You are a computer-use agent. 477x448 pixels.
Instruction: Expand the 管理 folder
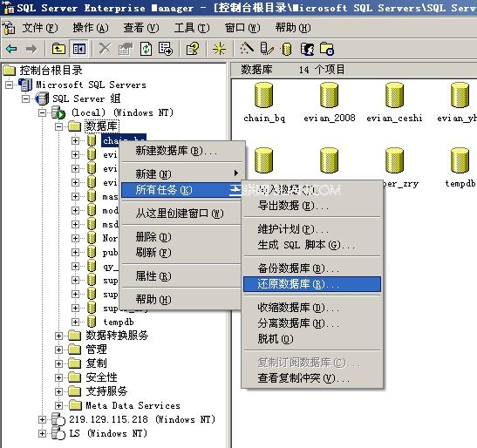(x=58, y=350)
